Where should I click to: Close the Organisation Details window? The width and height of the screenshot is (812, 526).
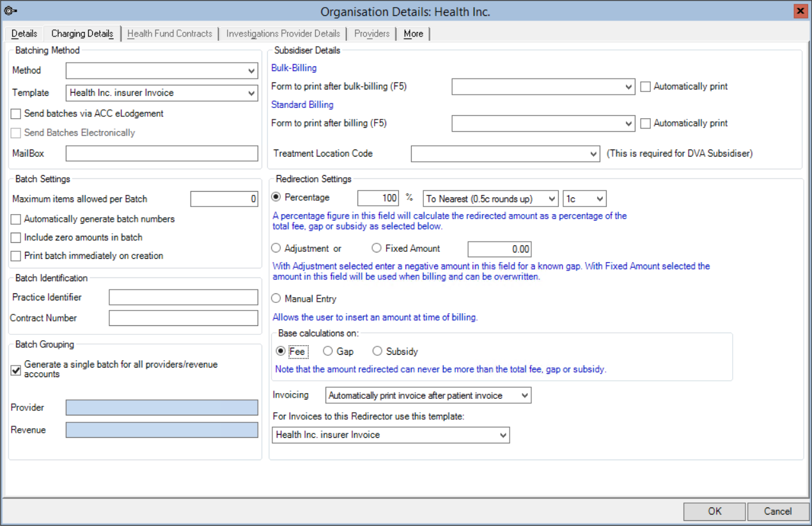800,12
